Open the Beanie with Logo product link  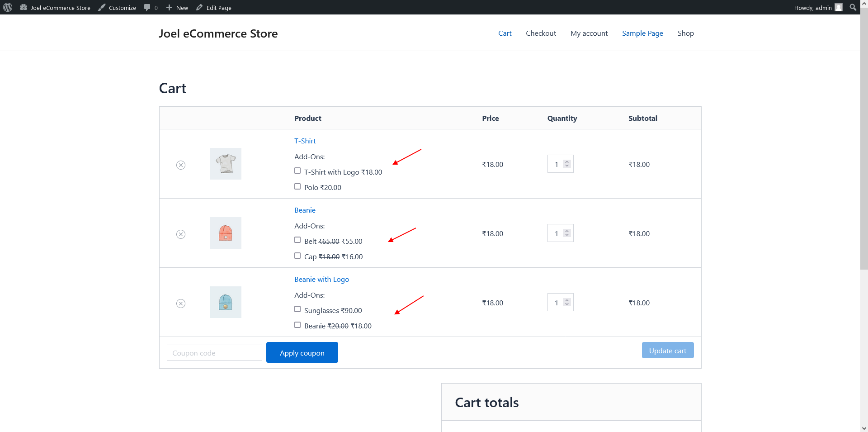point(321,280)
